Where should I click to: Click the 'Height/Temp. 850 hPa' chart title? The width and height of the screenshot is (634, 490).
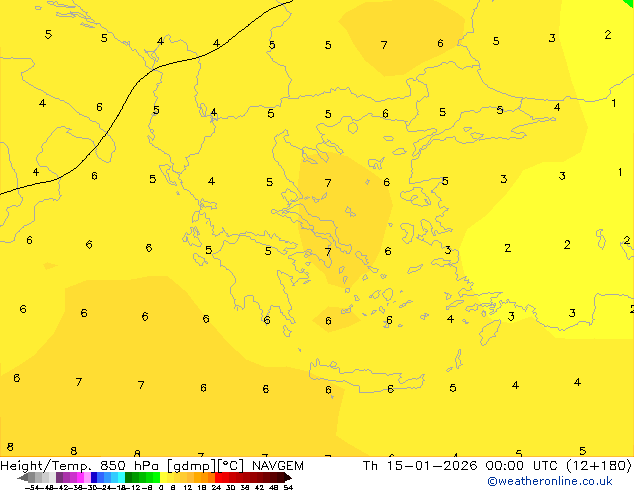79,466
